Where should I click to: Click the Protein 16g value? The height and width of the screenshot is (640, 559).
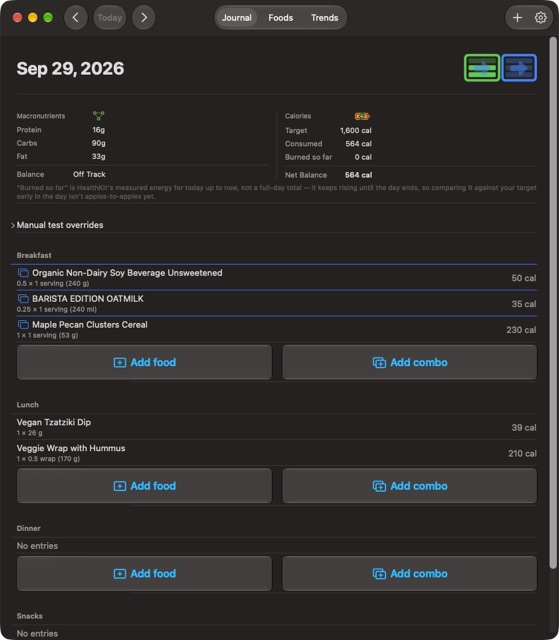pos(98,130)
